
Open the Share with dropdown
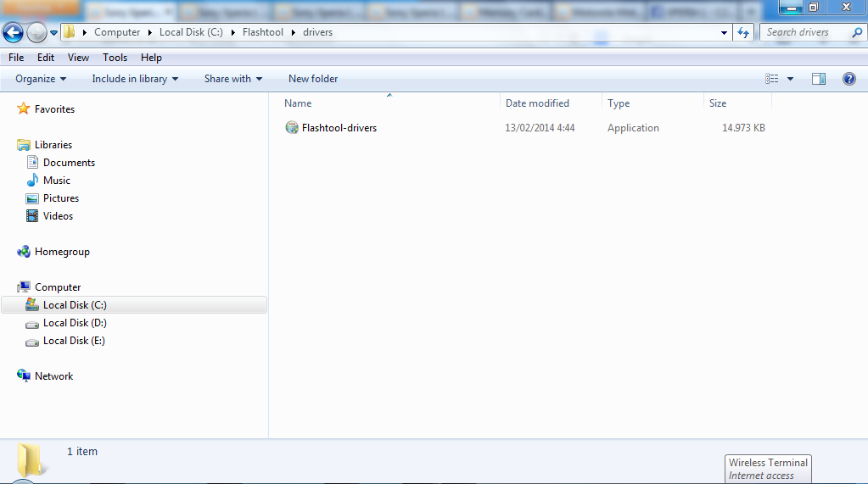233,79
